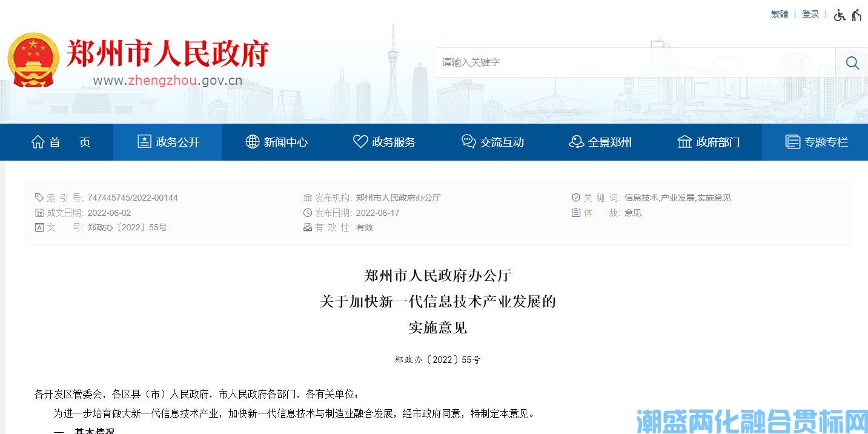Select the index number 747445745/2022-00144

pyautogui.click(x=133, y=198)
